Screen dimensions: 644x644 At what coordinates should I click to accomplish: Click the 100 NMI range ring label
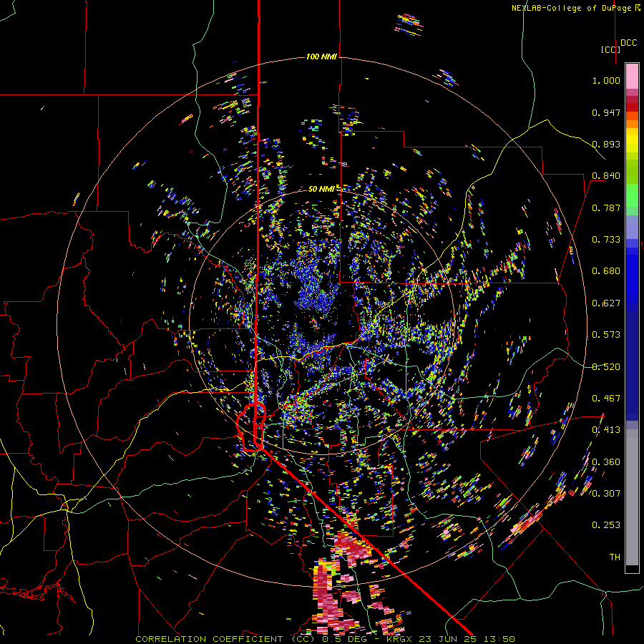[321, 57]
